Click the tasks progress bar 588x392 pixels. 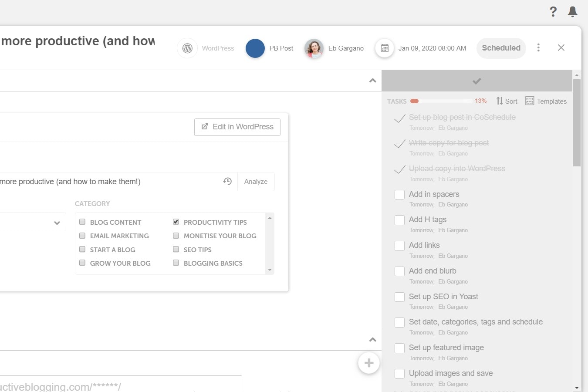441,101
